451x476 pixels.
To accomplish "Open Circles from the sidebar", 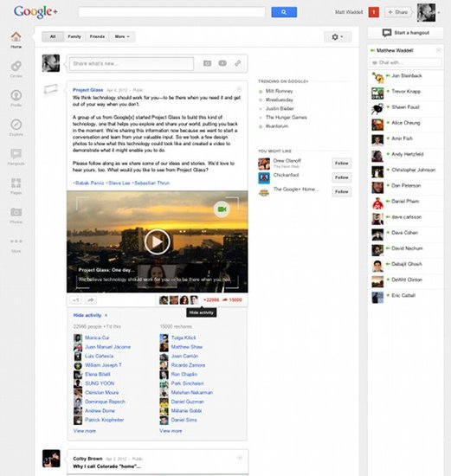I will 16,69.
